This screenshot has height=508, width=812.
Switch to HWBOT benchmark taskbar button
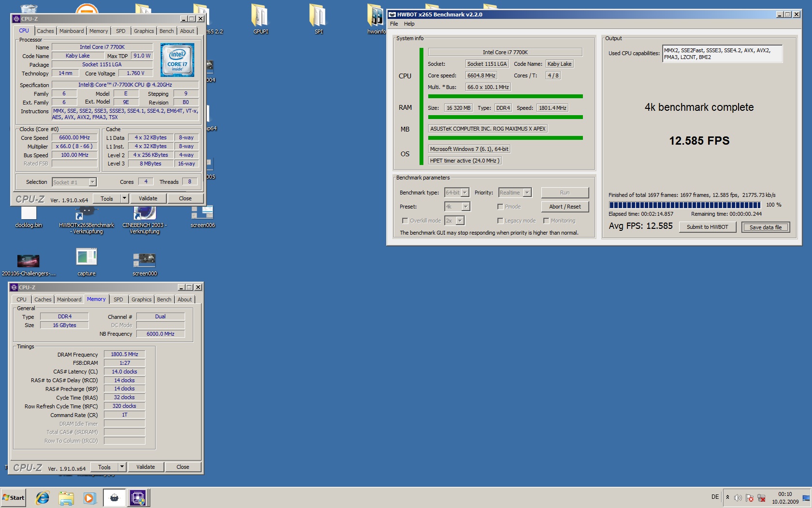115,498
